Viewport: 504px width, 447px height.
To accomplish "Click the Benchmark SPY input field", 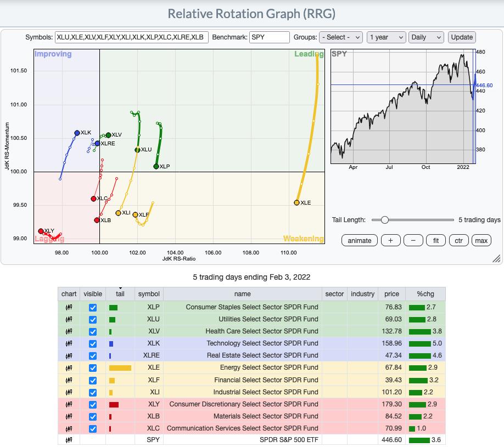I will point(270,37).
